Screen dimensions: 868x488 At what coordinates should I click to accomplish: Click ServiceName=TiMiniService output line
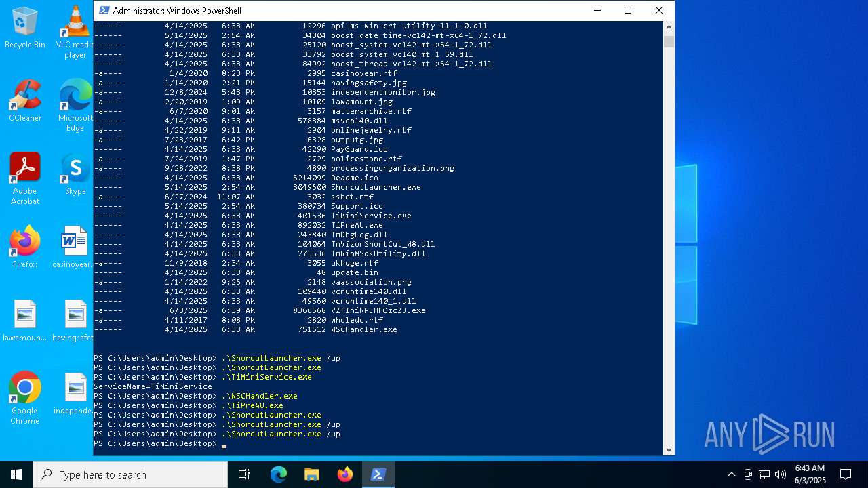tap(153, 386)
